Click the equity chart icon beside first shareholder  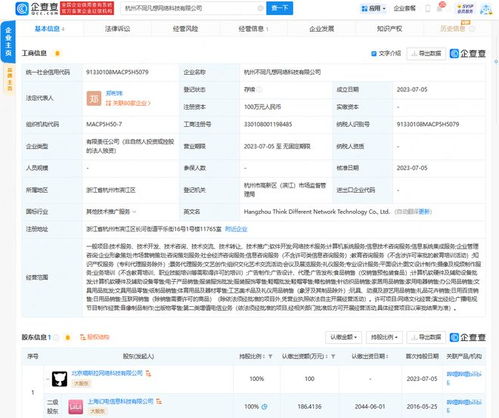(149, 373)
